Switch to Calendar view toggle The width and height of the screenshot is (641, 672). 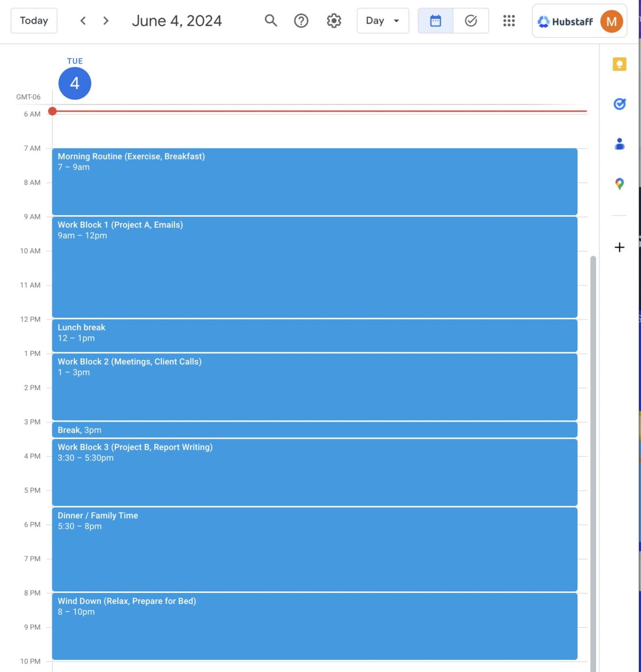click(x=435, y=21)
